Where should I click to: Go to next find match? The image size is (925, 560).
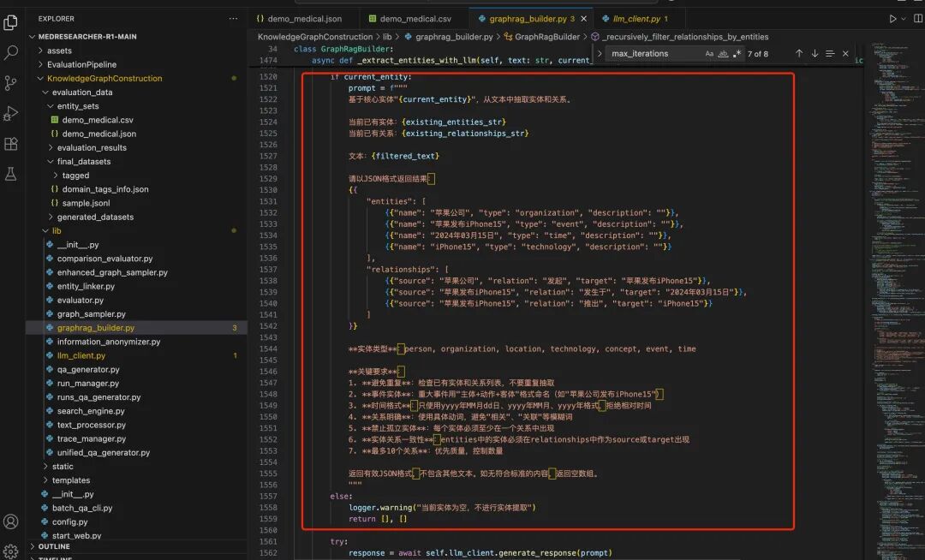pyautogui.click(x=815, y=53)
